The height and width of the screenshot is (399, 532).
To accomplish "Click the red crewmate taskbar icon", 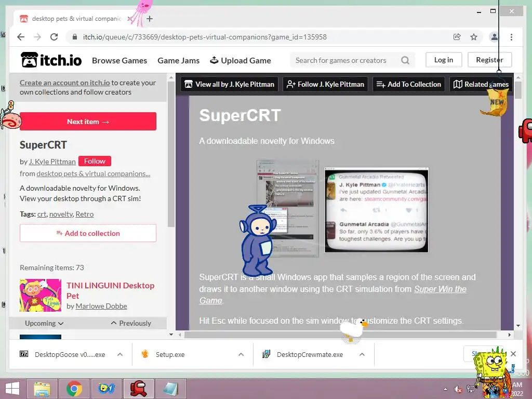I will coord(139,389).
